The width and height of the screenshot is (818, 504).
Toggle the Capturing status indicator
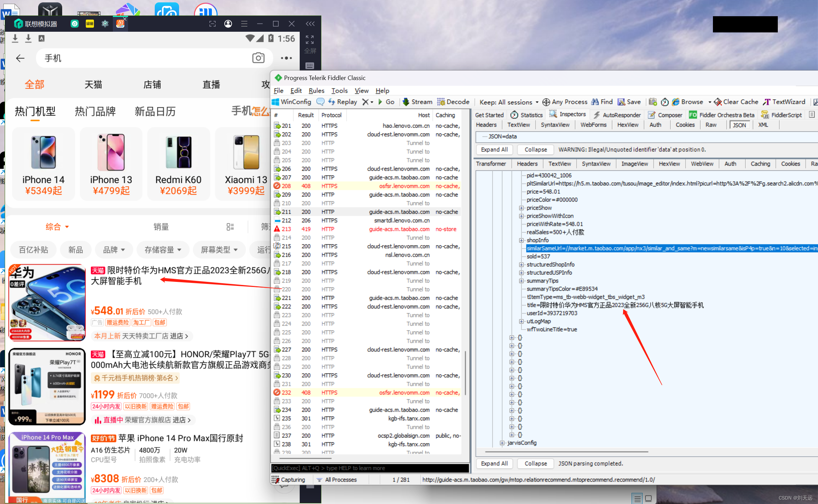coord(289,480)
